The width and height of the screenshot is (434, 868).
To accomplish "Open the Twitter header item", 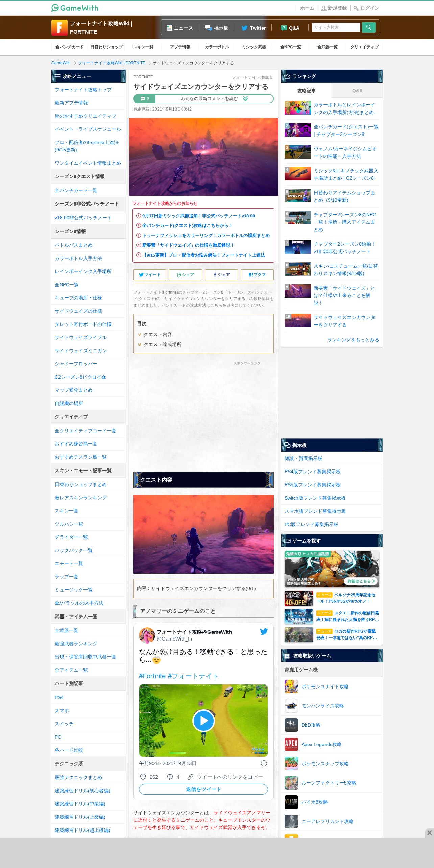I will pyautogui.click(x=254, y=28).
